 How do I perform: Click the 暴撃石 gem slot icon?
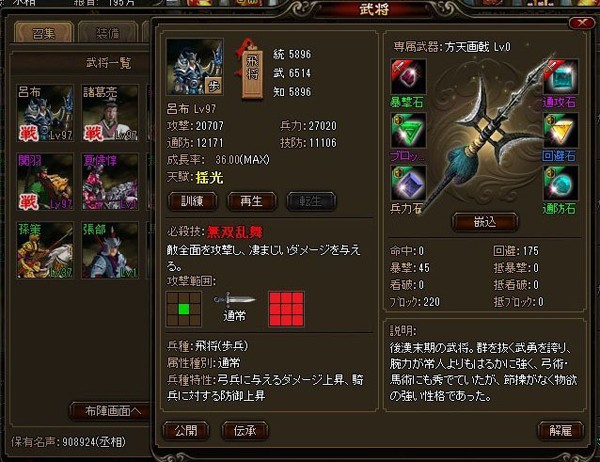(408, 77)
